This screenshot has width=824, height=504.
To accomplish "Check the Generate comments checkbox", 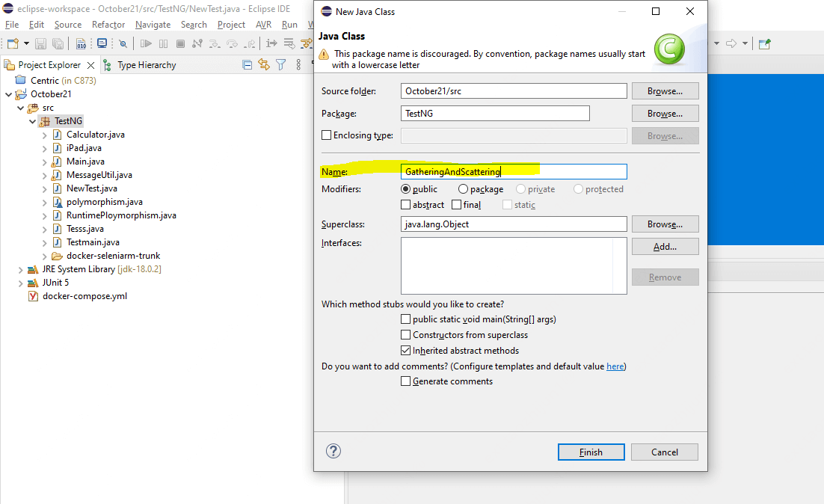I will tap(405, 381).
